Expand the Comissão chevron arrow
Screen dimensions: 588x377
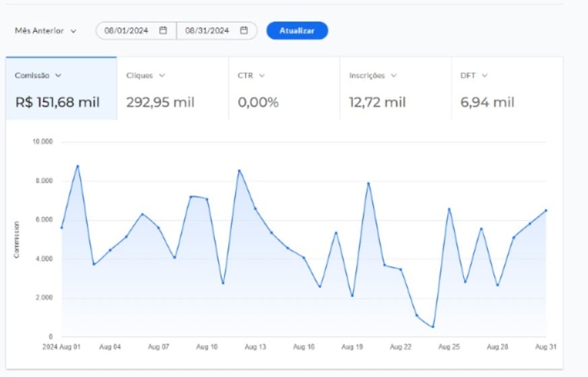pos(59,75)
